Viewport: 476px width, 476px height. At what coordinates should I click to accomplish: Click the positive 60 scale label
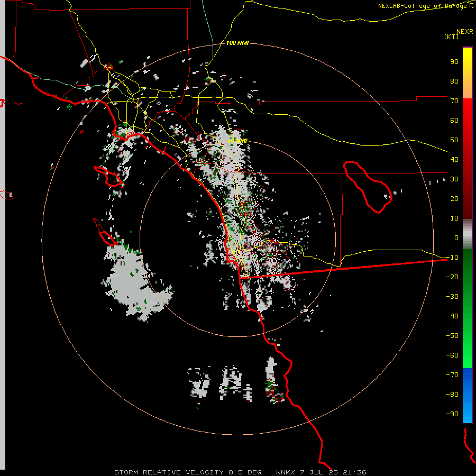click(454, 120)
